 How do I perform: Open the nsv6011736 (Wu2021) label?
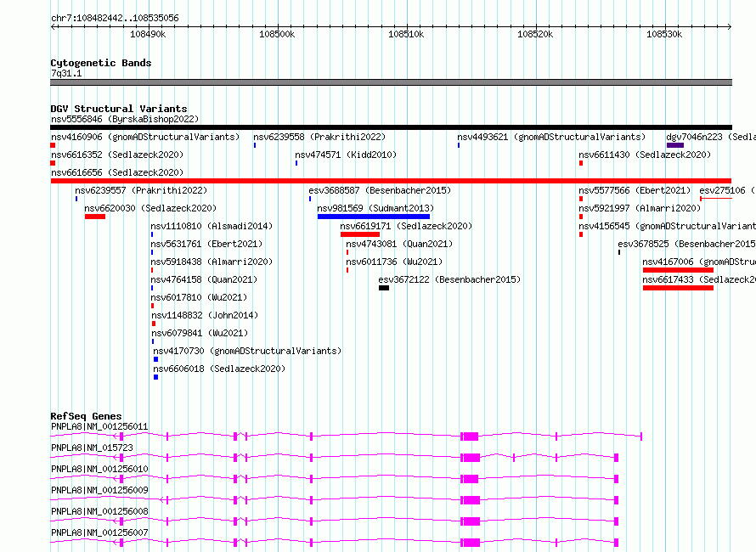pyautogui.click(x=394, y=262)
